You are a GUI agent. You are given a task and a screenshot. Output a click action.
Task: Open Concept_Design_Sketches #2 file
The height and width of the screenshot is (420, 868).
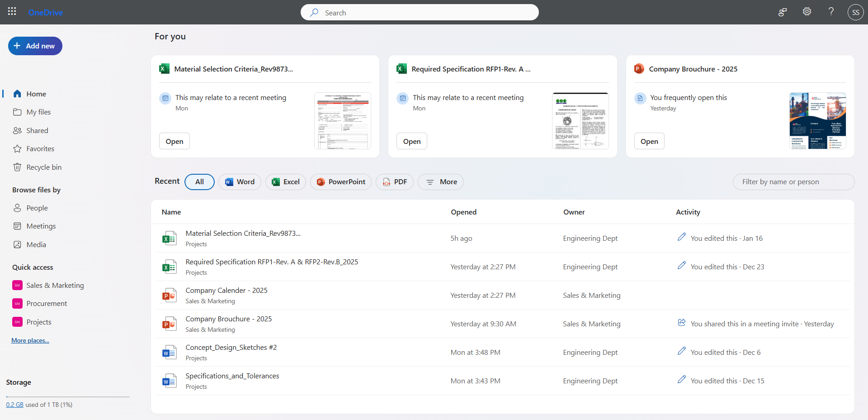pos(231,348)
